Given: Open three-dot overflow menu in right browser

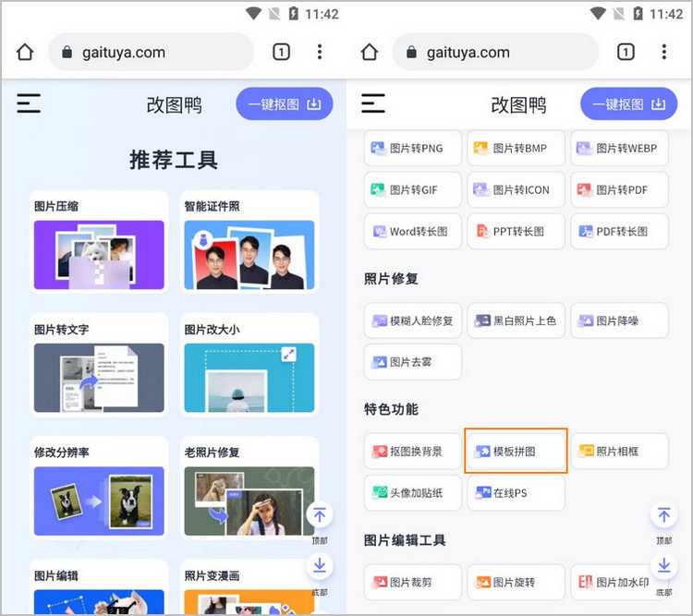Looking at the screenshot, I should pos(663,52).
